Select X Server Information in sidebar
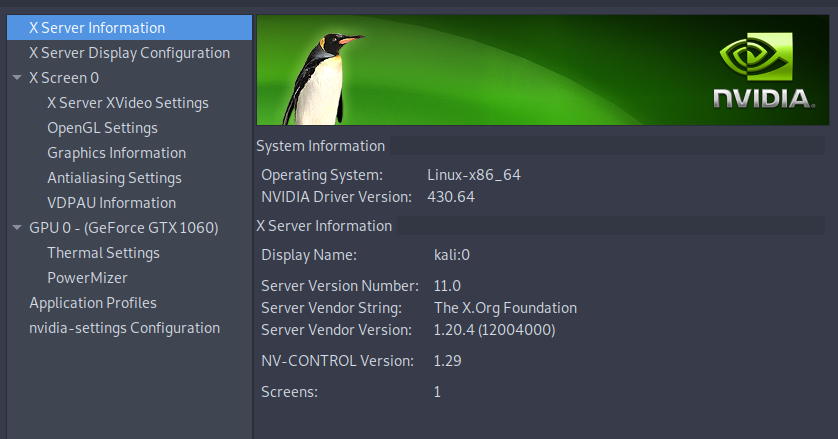The image size is (838, 439). pos(129,27)
